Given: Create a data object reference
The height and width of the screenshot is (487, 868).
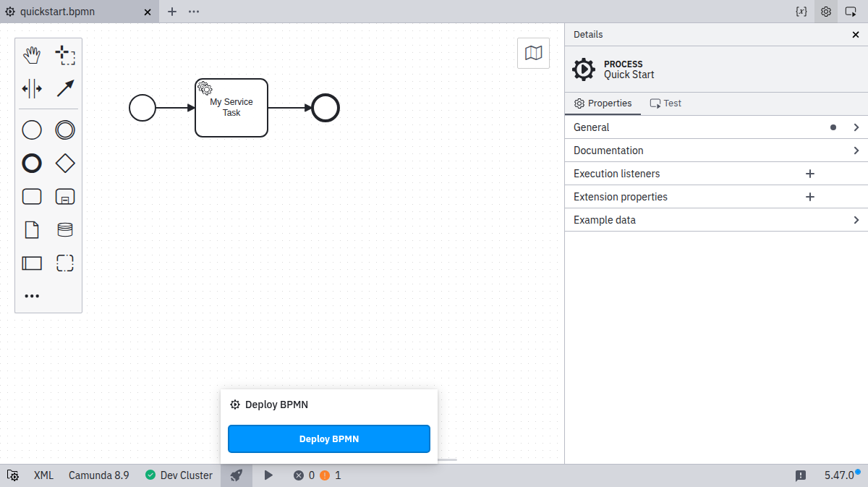Looking at the screenshot, I should click(x=32, y=230).
